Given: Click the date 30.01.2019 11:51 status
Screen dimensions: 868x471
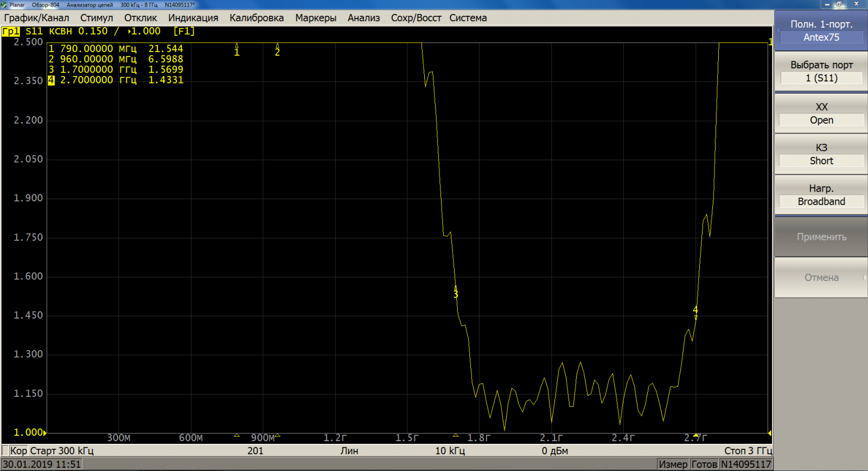Looking at the screenshot, I should tap(42, 464).
